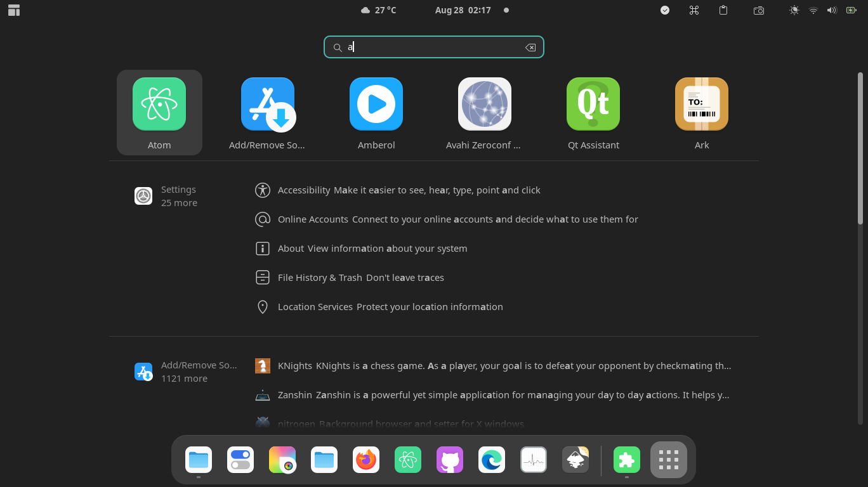Open the brightness tray indicator

tap(794, 10)
